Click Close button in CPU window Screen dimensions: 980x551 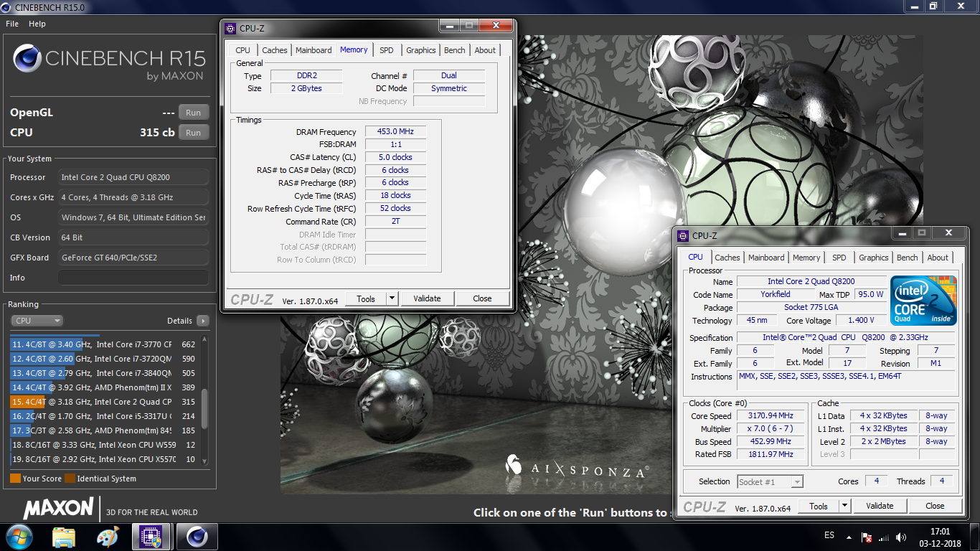pyautogui.click(x=935, y=506)
